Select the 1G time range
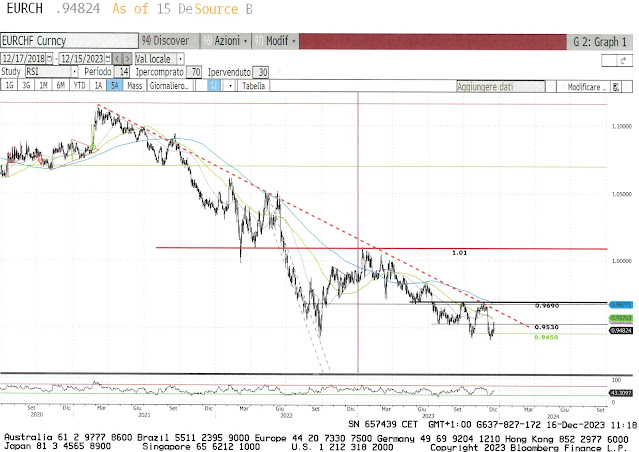Screen dimensions: 639x452 click(x=9, y=86)
